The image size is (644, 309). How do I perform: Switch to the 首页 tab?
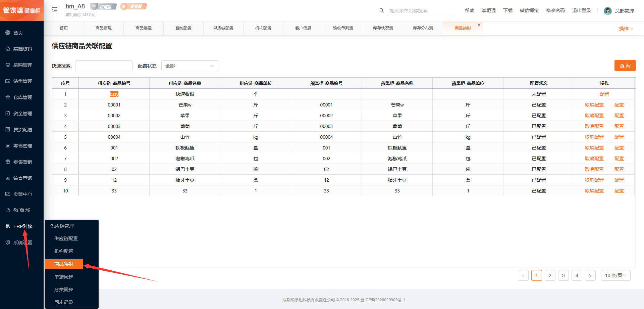[64, 28]
